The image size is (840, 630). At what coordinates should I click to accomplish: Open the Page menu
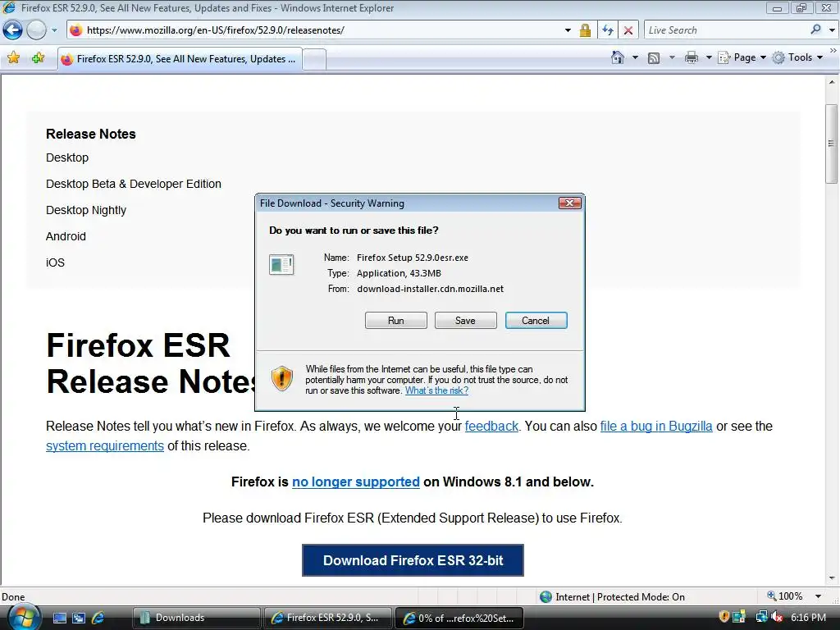(x=742, y=57)
